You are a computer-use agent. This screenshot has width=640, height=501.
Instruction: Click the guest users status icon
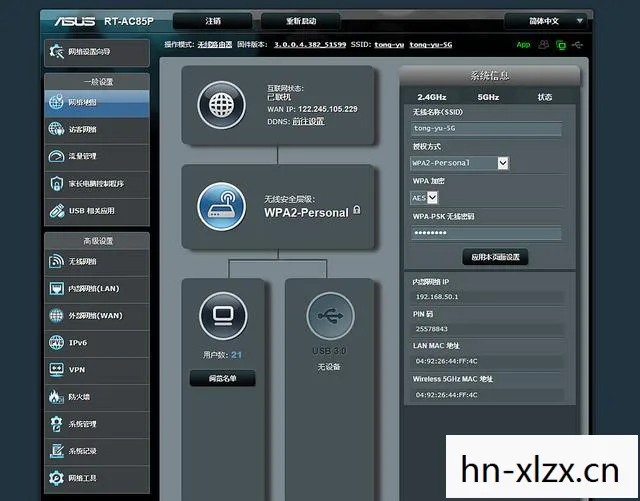tap(543, 45)
